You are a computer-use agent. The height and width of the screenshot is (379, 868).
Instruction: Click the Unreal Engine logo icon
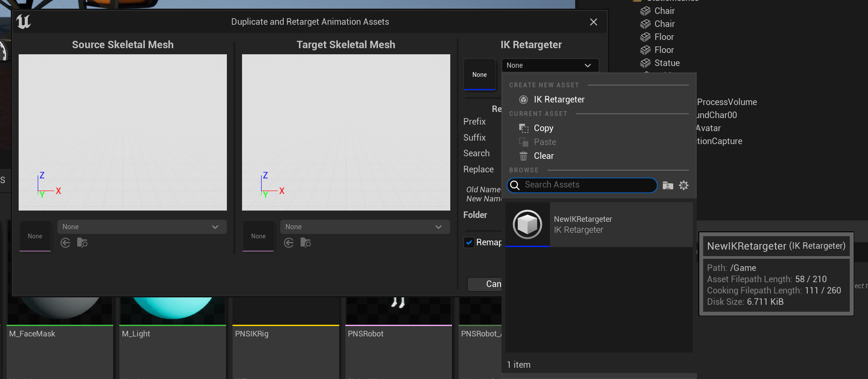tap(23, 21)
